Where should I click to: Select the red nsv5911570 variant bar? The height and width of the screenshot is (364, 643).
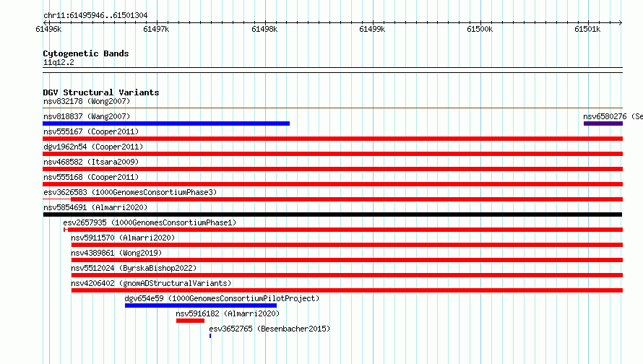(x=347, y=245)
